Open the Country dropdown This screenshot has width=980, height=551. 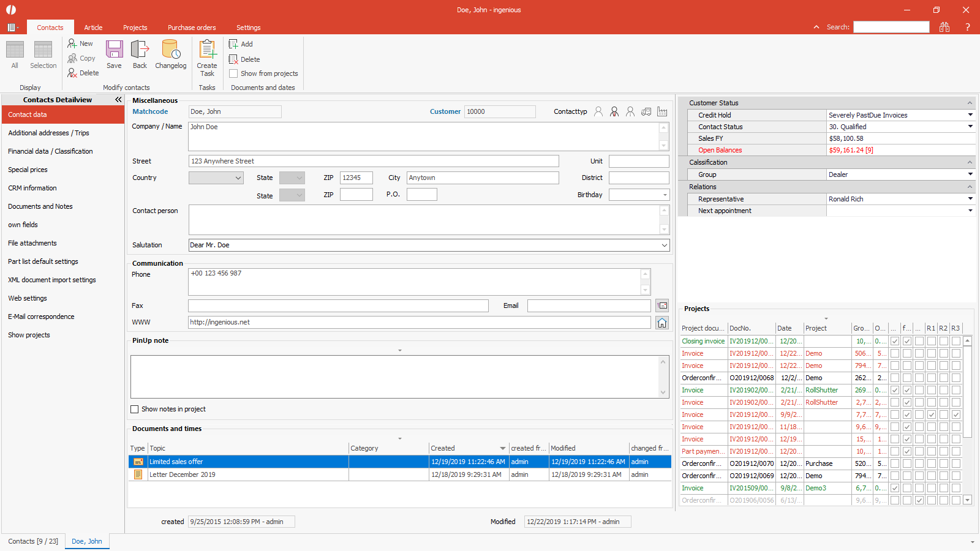pos(238,178)
